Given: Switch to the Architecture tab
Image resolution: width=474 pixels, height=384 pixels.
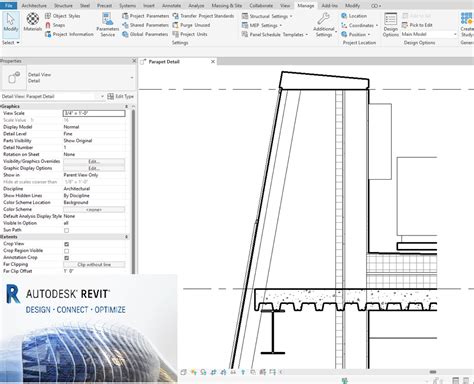Looking at the screenshot, I should click(x=34, y=6).
